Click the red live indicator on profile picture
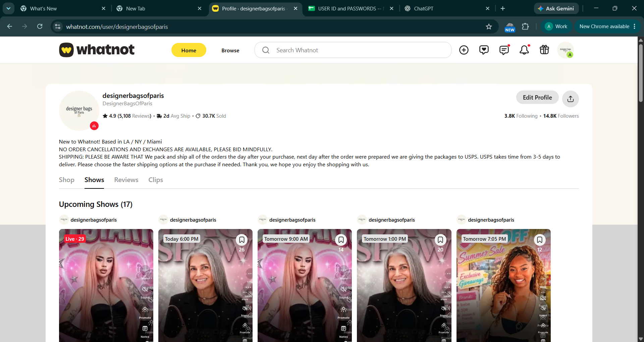644x342 pixels. 94,126
